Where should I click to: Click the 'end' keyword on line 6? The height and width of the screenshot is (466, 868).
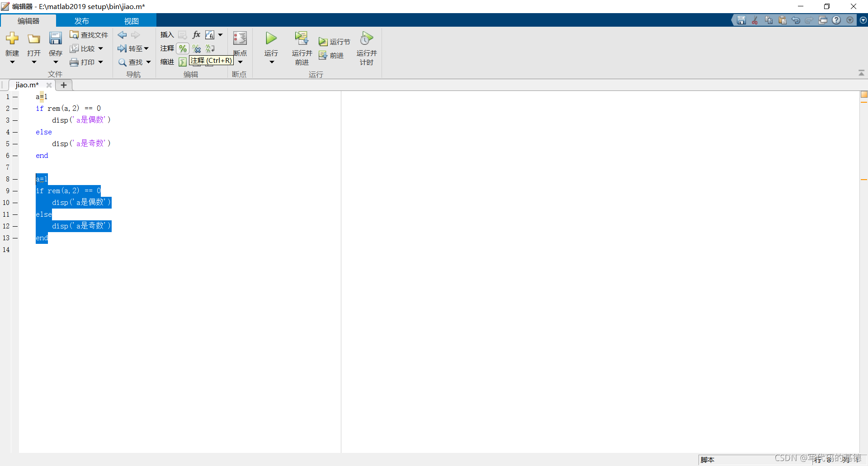(x=42, y=156)
